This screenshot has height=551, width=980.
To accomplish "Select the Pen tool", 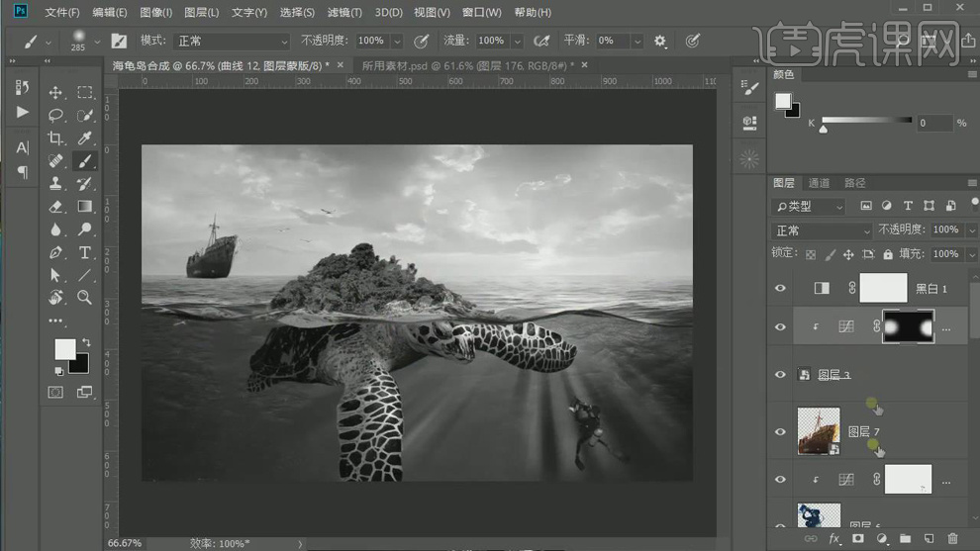I will [x=55, y=252].
